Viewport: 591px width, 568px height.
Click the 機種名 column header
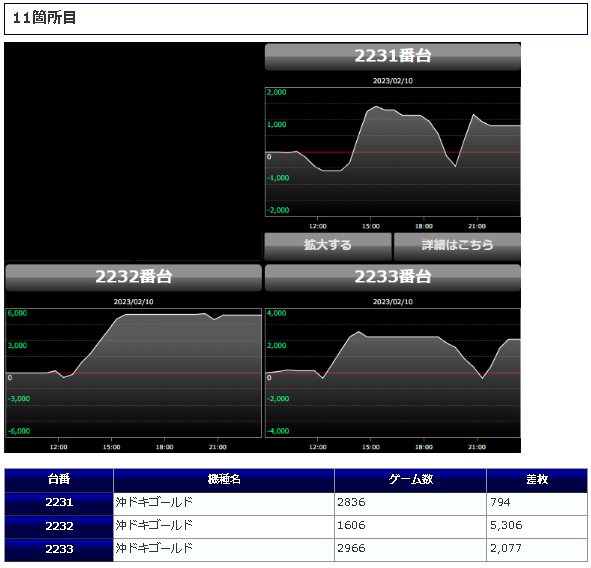click(224, 480)
